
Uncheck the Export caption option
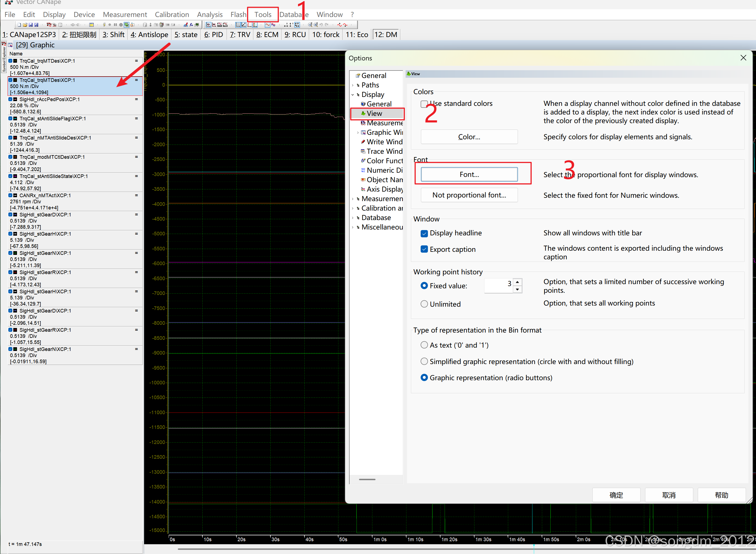click(424, 249)
